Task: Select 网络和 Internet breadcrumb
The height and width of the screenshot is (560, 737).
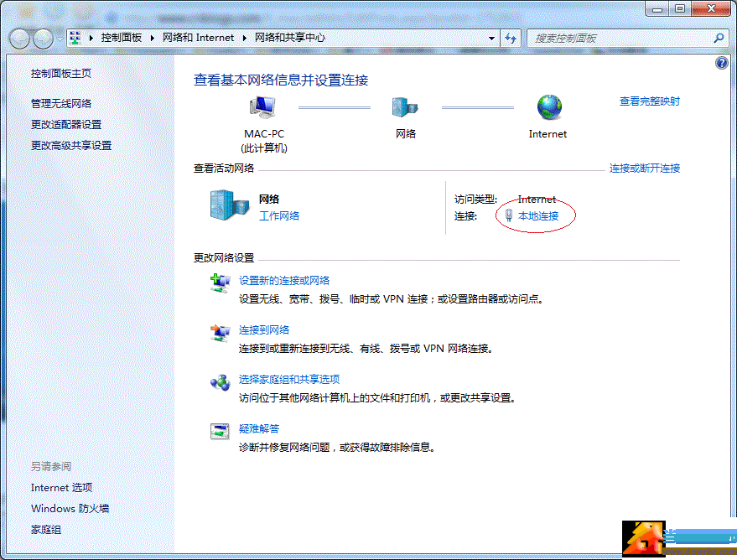Action: coord(198,38)
